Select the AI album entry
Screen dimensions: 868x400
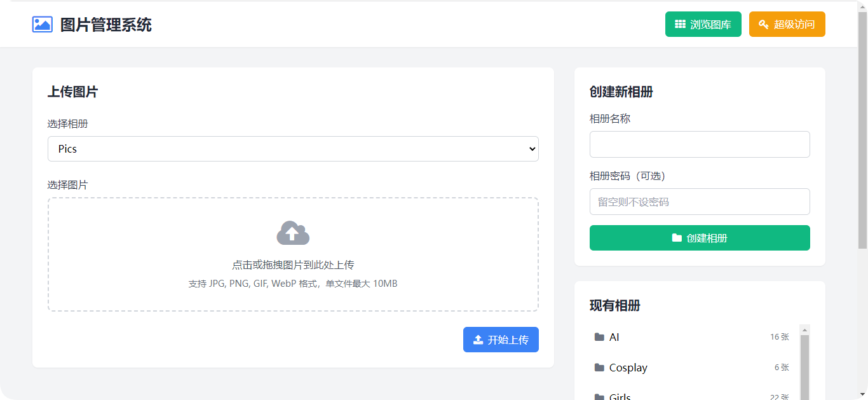tap(693, 337)
